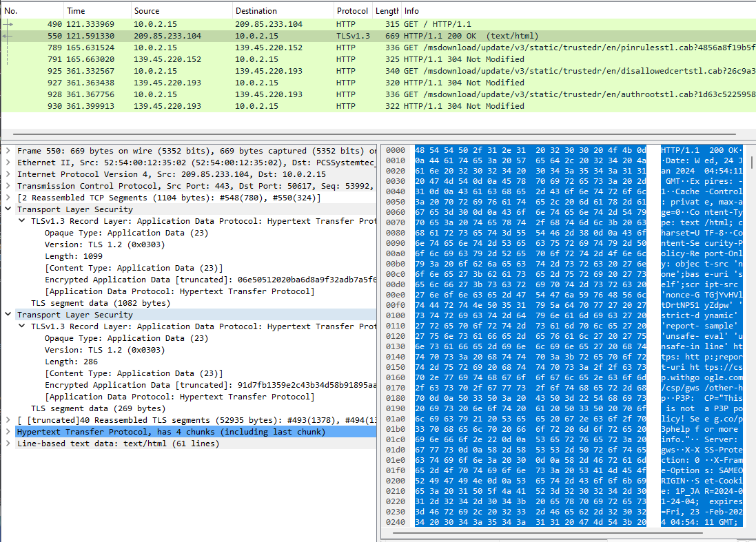Viewport: 756px width, 542px height.
Task: Sort packets by the Source column header
Action: (181, 10)
